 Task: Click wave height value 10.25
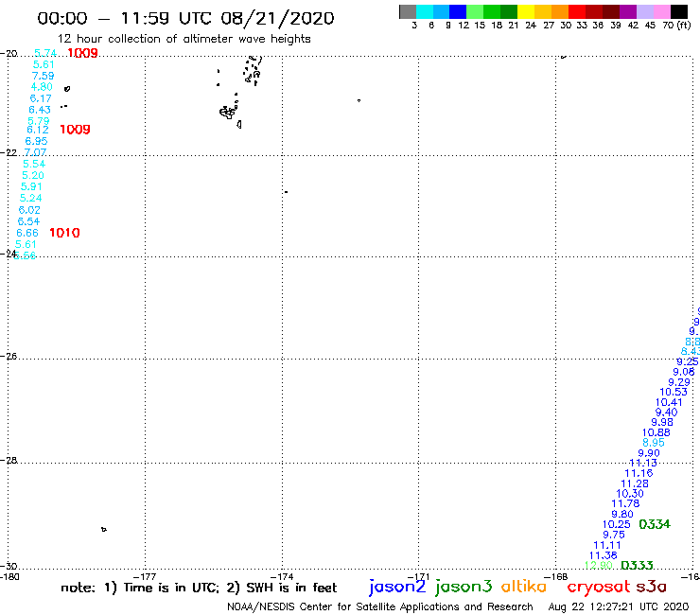point(617,524)
